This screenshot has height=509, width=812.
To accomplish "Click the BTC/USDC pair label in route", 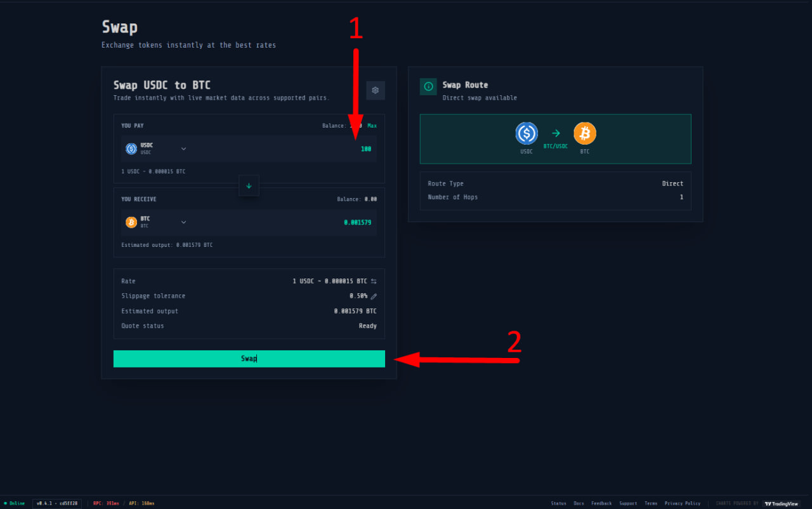I will click(x=556, y=146).
